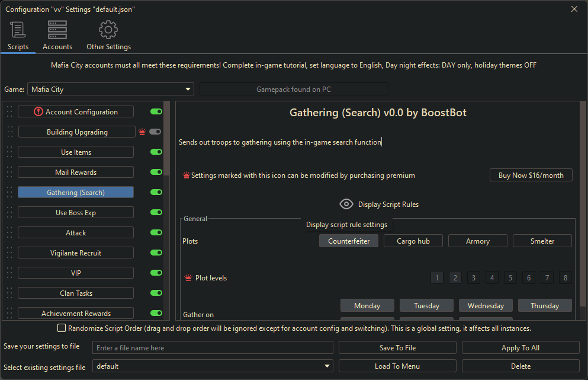Select the Cargo hub plot option

click(413, 241)
